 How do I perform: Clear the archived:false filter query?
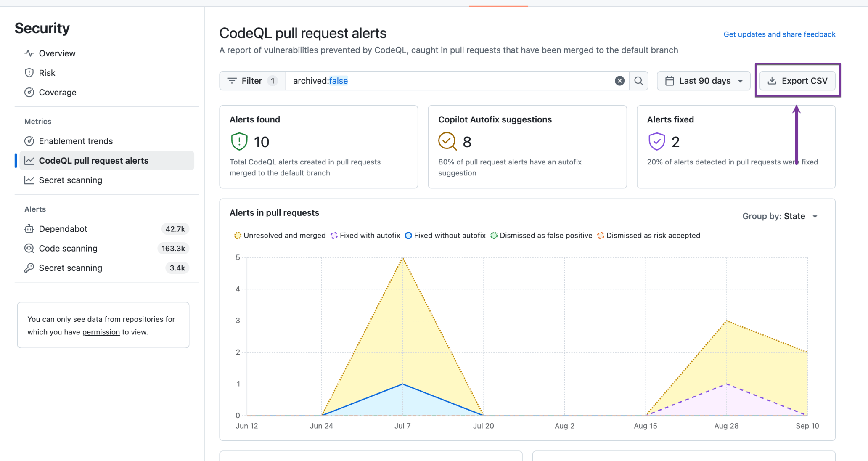pos(619,81)
